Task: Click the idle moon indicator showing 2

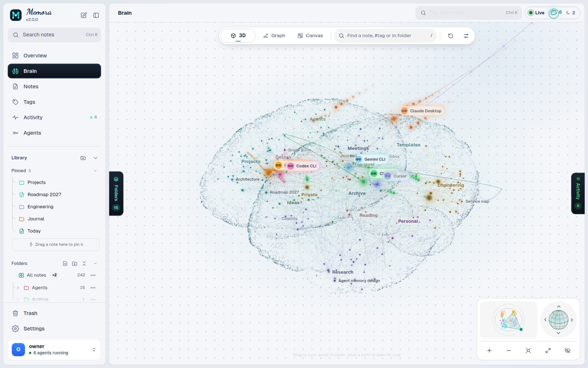Action: pyautogui.click(x=571, y=13)
